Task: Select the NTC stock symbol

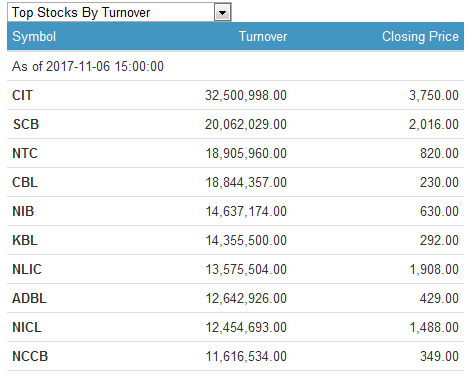Action: [25, 153]
